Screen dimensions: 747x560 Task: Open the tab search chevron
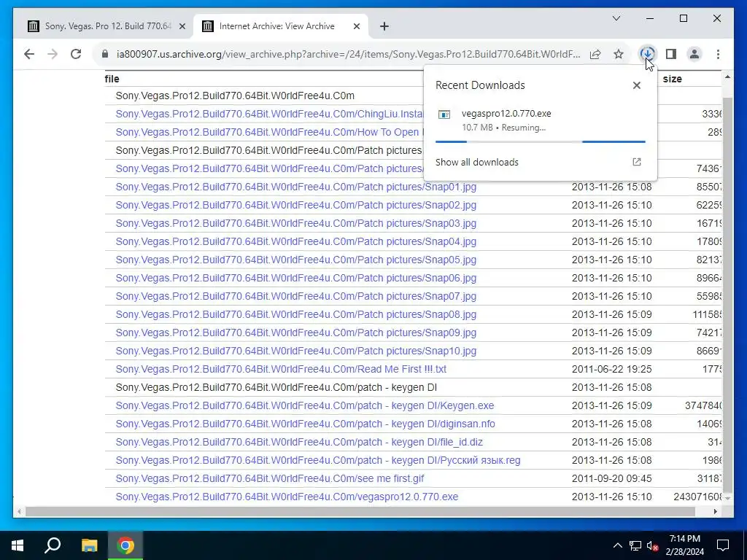click(x=616, y=18)
